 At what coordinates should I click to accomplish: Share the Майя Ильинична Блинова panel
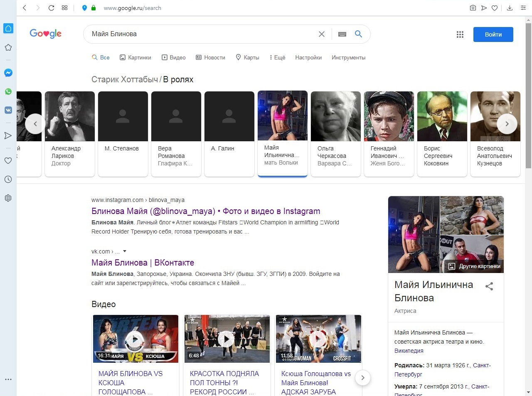tap(489, 286)
